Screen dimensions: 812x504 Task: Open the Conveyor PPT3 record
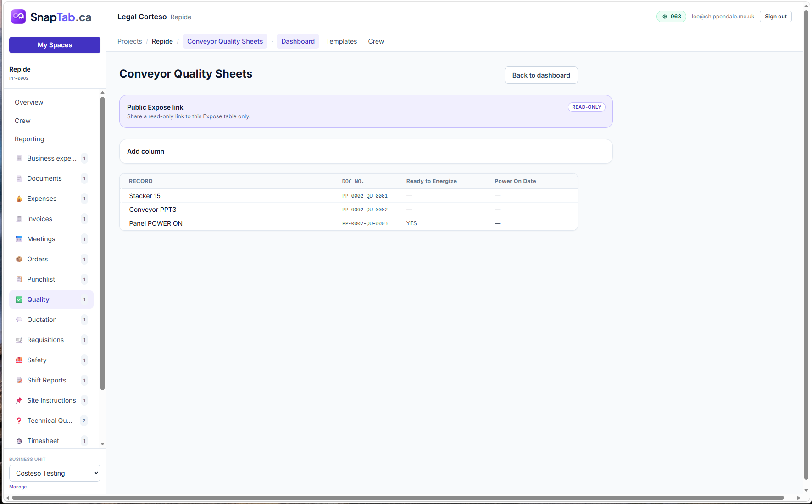click(153, 210)
